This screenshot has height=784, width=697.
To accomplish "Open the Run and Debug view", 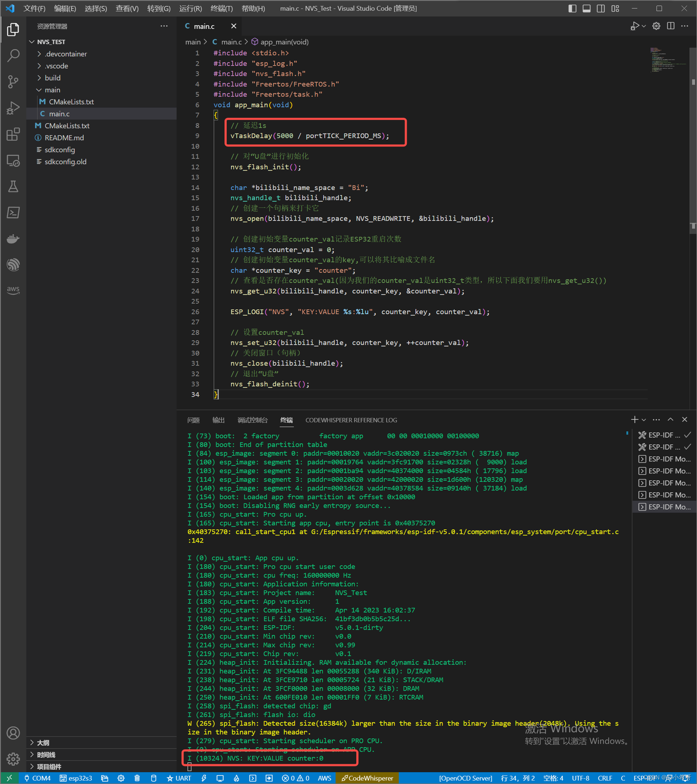I will pos(13,108).
